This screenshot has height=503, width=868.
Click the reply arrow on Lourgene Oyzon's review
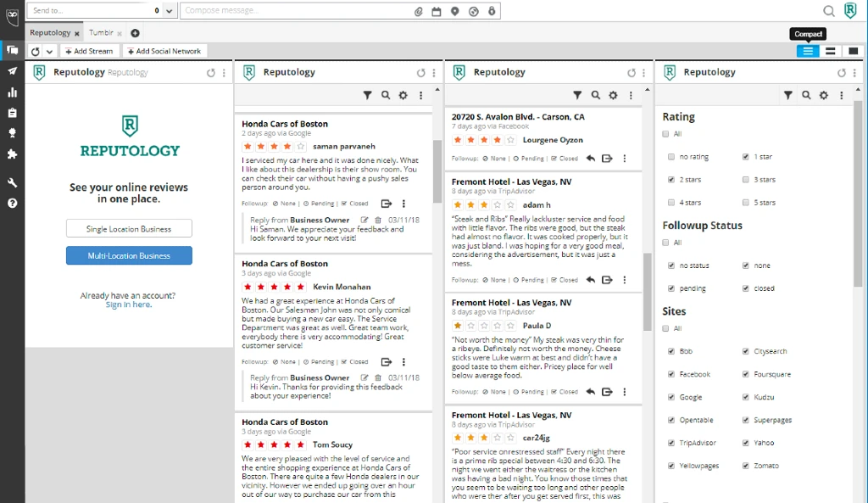pyautogui.click(x=591, y=159)
